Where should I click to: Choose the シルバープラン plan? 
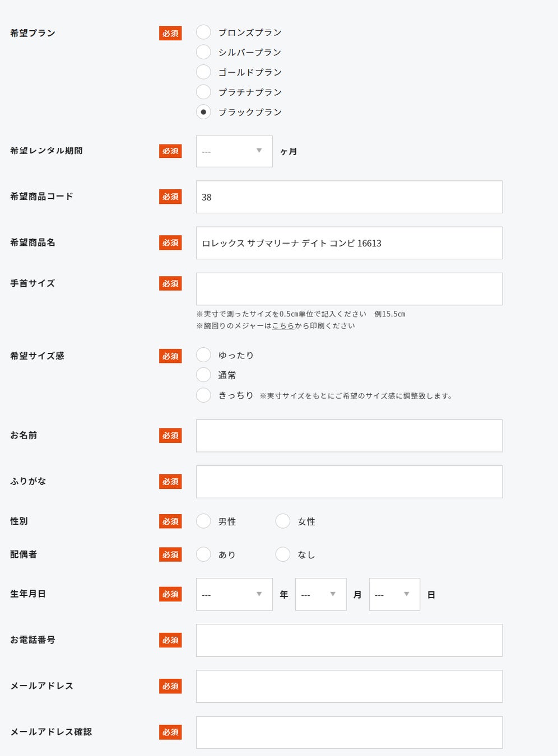[203, 52]
